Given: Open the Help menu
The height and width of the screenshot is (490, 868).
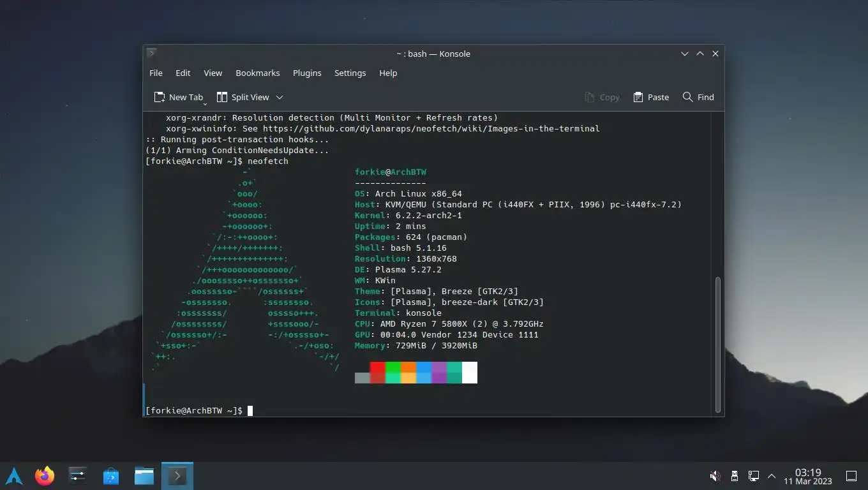Looking at the screenshot, I should pyautogui.click(x=388, y=73).
